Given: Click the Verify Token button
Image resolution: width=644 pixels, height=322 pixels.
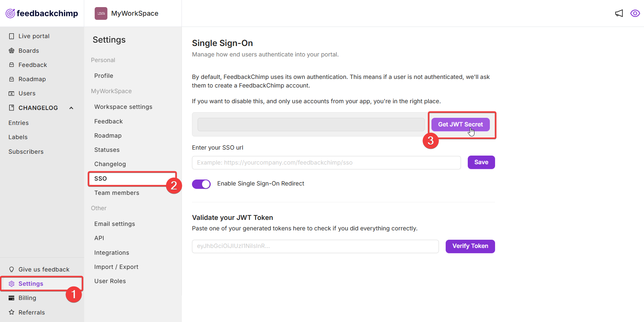Looking at the screenshot, I should pyautogui.click(x=470, y=246).
